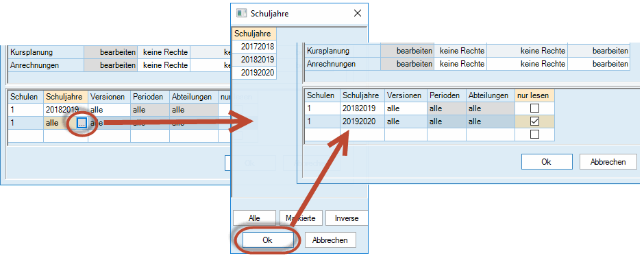Click grey bearbeiten cell of Kursplanung, right-hand window
This screenshot has height=256, width=644.
[x=408, y=51]
